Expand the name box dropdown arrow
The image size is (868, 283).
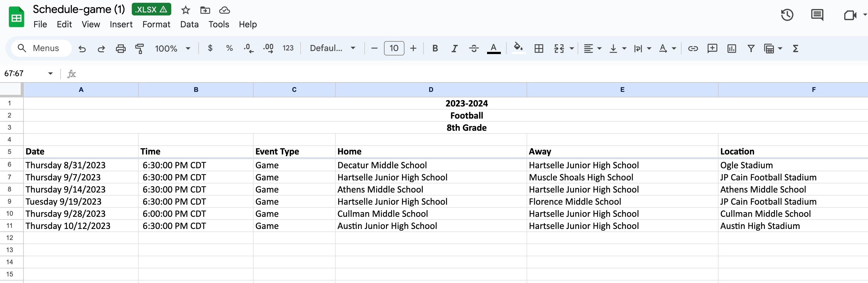(x=51, y=73)
